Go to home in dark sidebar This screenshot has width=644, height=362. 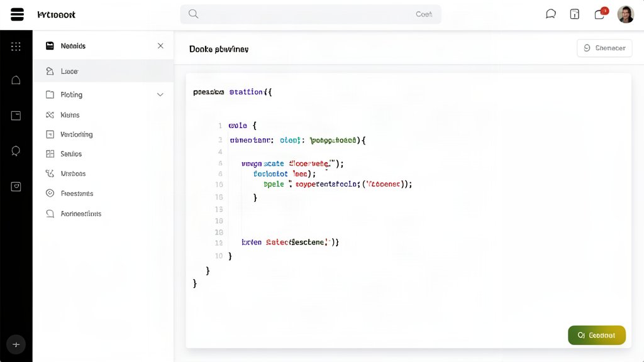pos(16,80)
